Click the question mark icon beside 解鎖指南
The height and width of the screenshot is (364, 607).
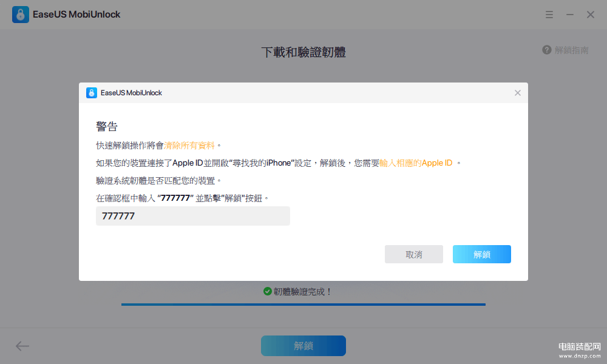coord(547,50)
